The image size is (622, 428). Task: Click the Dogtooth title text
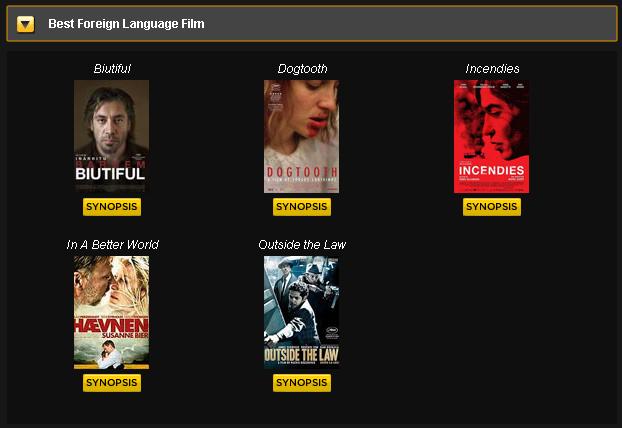302,69
